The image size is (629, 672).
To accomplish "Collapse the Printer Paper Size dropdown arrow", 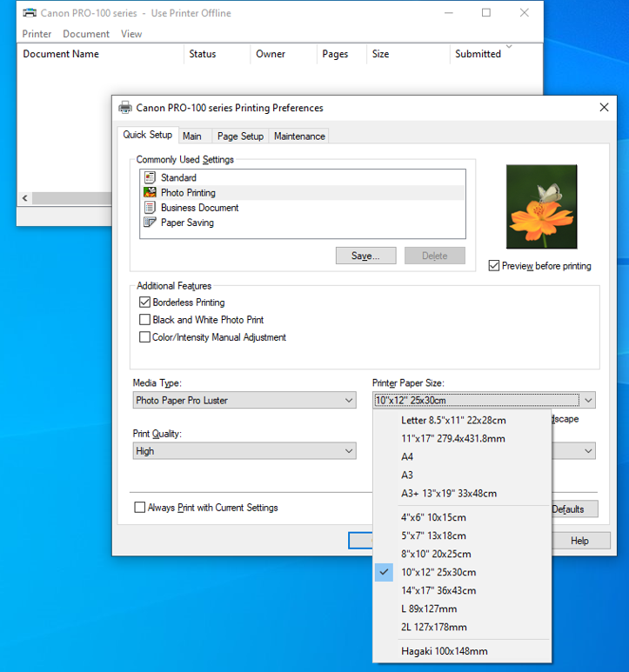I will pos(588,400).
